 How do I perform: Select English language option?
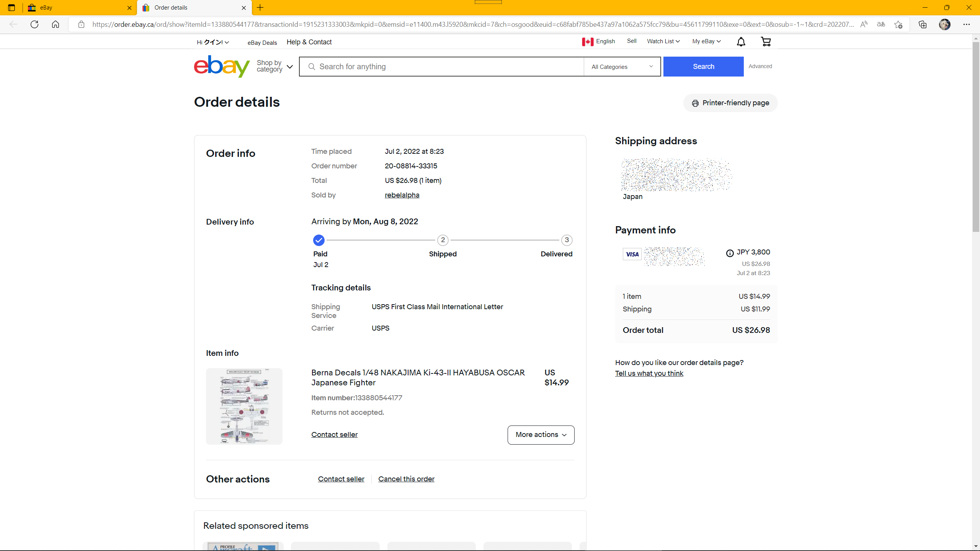606,41
